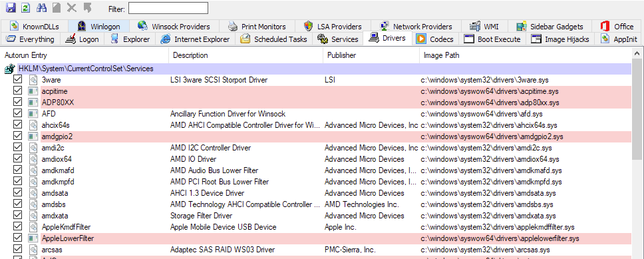This screenshot has height=259, width=644.
Task: Open the Winsock Providers tab
Action: tap(174, 27)
